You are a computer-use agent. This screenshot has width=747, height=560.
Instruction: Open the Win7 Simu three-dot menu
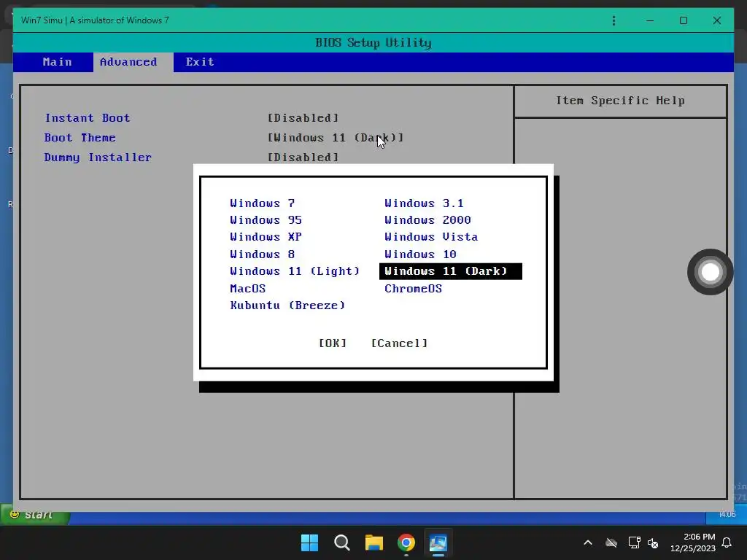pos(614,20)
